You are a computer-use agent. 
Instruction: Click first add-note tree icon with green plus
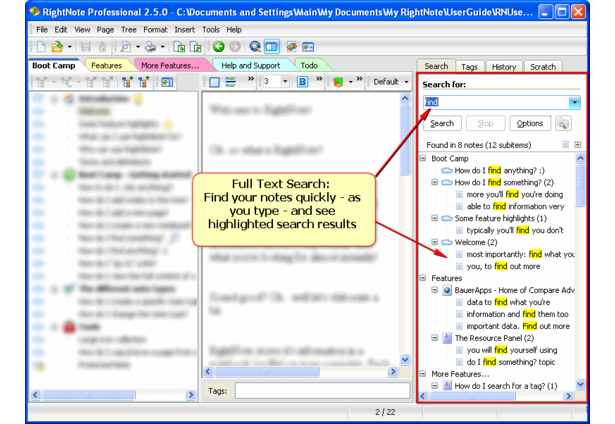tap(127, 82)
